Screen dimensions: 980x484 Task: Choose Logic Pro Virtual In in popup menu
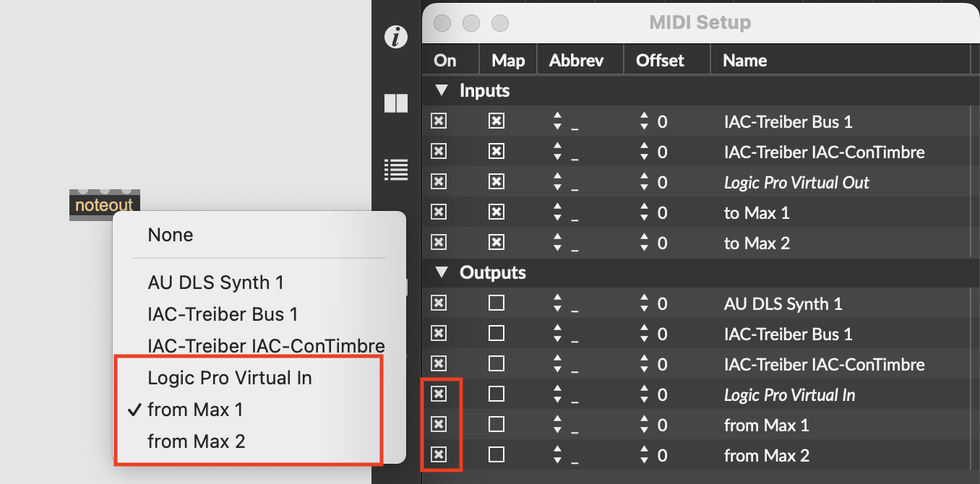pos(230,378)
